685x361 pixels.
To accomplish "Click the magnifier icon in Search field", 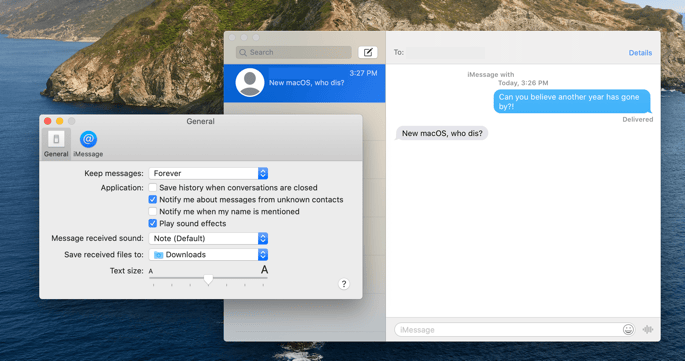I will click(x=243, y=52).
